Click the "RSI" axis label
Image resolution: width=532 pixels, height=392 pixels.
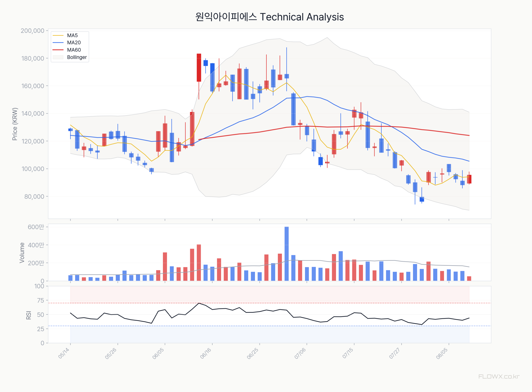point(29,315)
